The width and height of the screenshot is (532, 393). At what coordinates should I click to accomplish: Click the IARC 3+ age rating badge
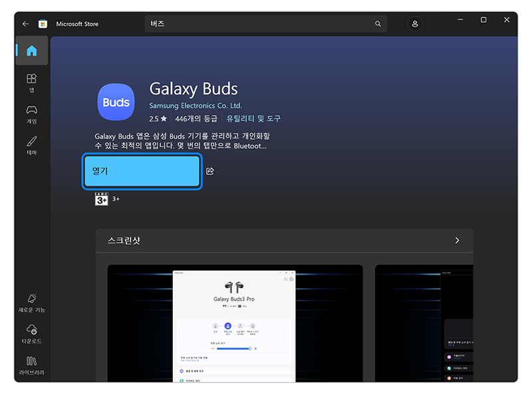coord(102,199)
